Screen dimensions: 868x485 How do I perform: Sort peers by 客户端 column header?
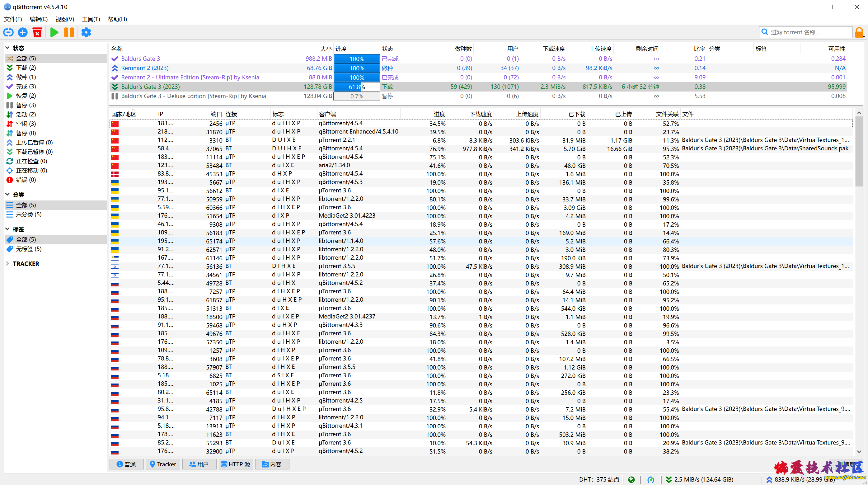[x=327, y=114]
